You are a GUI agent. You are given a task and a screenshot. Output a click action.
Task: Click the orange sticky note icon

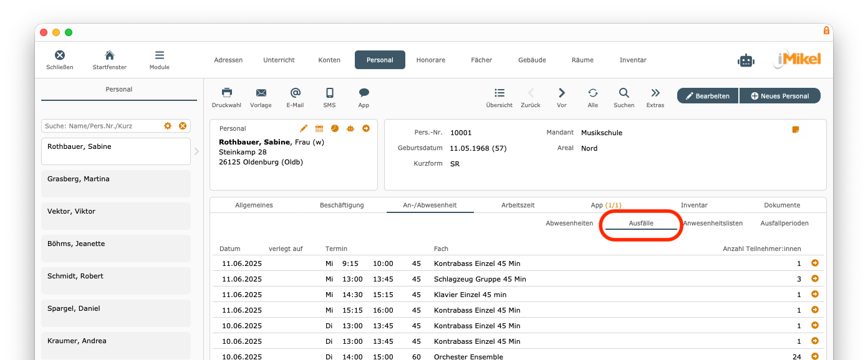pyautogui.click(x=795, y=130)
